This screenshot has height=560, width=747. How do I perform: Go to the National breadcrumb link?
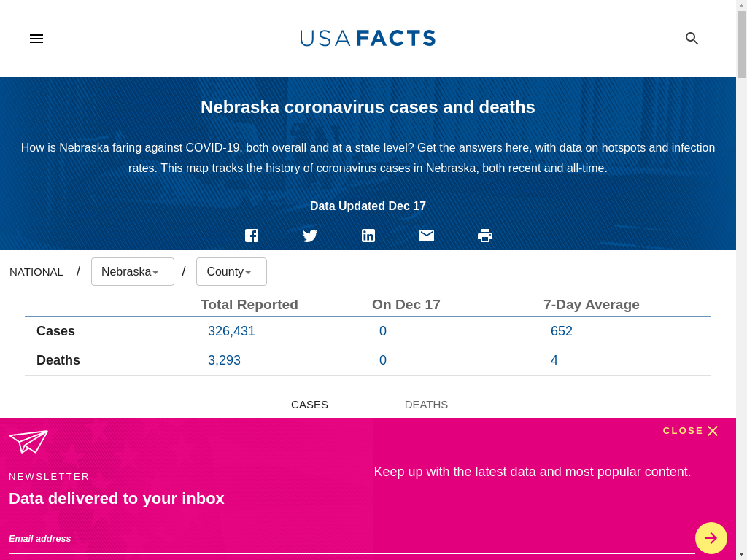pos(36,272)
